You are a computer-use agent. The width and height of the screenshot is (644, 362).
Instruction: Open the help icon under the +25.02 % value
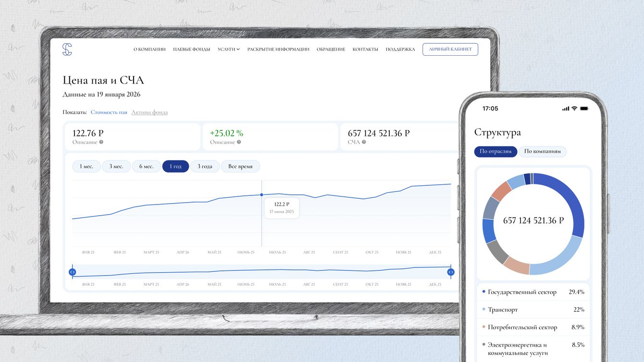click(239, 142)
